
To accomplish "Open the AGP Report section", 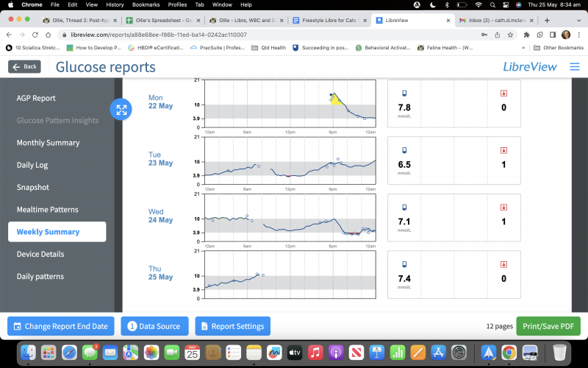I will point(36,98).
